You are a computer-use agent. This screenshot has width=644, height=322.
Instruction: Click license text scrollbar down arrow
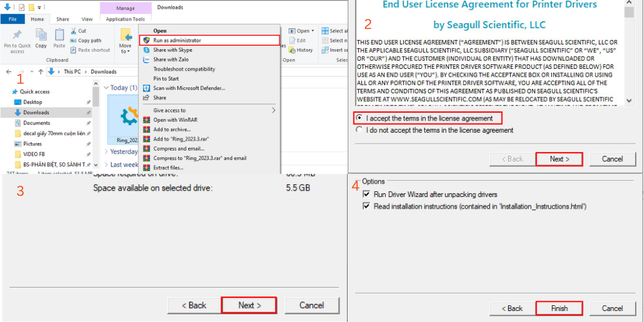pyautogui.click(x=629, y=100)
